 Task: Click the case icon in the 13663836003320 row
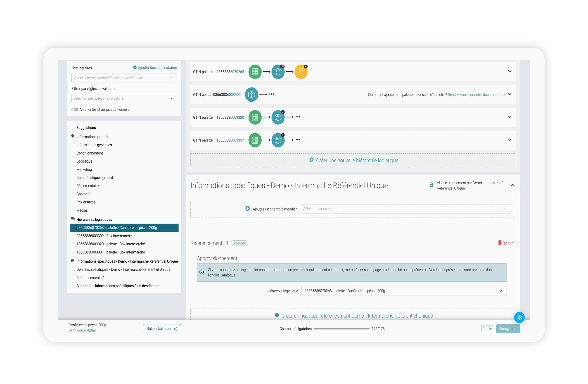tap(278, 117)
